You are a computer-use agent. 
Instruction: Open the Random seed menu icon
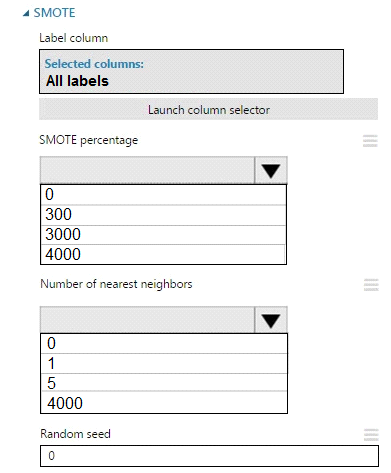(x=371, y=435)
